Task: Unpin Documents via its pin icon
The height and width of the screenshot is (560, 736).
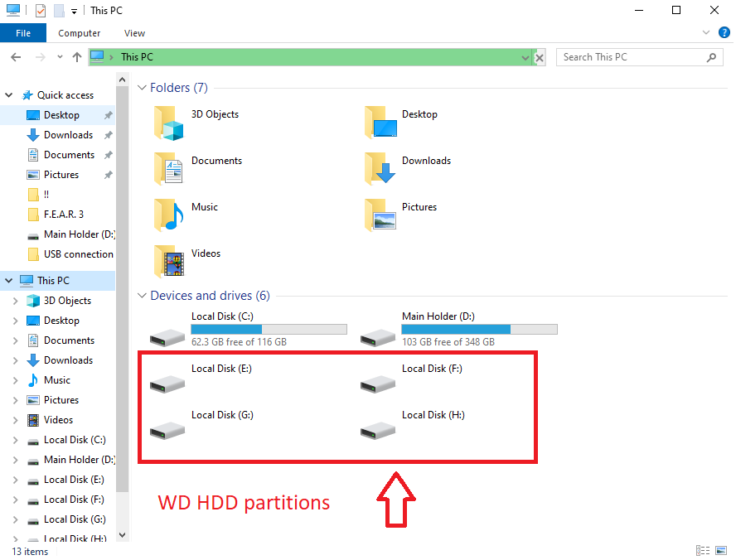Action: [109, 155]
